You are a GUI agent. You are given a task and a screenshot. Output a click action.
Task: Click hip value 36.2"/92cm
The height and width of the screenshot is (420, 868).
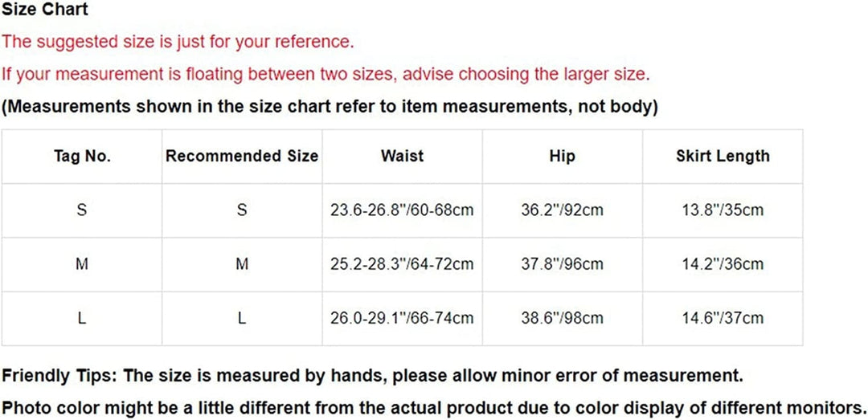coord(562,210)
